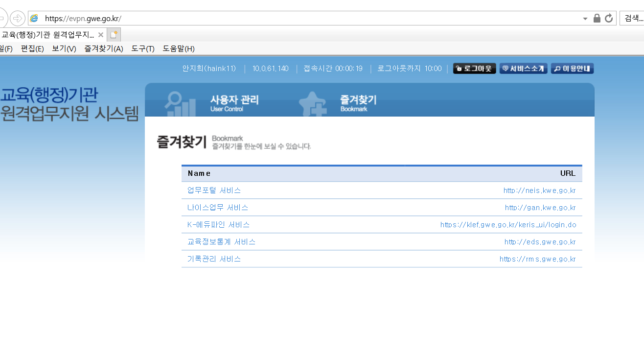
Task: Open the 업무포털 서비스 link
Action: pos(214,191)
